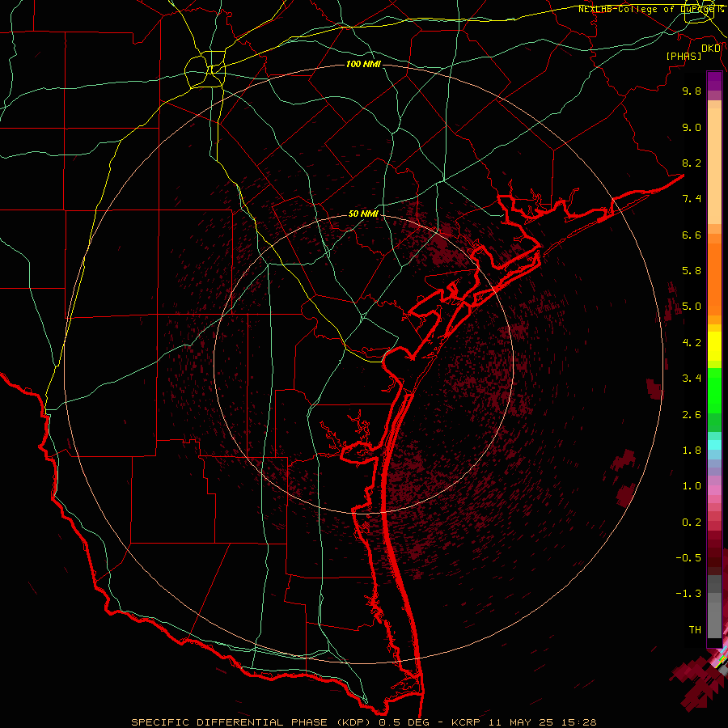This screenshot has width=728, height=728.
Task: Click the 7.4 value on the color scale
Action: [692, 199]
